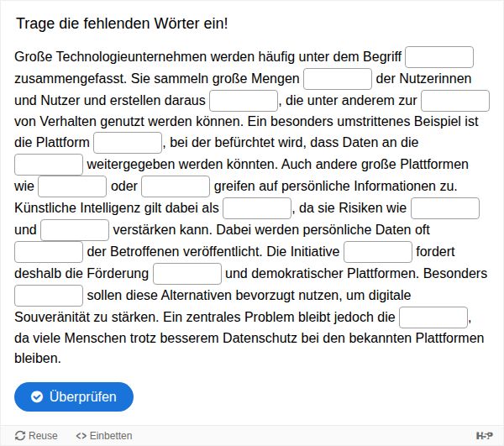504x446 pixels.
Task: Focus the blank before "greifen auf persönliche"
Action: (x=176, y=186)
